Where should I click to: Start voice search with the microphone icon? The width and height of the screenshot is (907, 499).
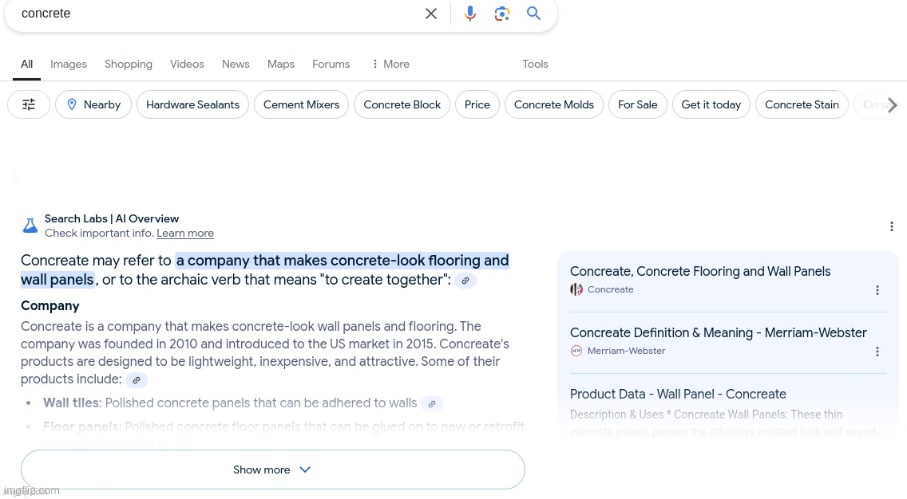470,13
